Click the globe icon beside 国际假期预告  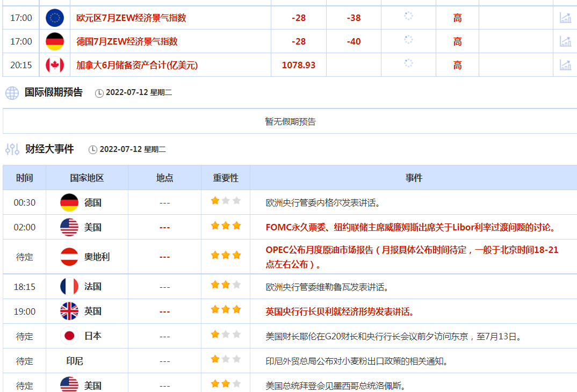[x=12, y=93]
